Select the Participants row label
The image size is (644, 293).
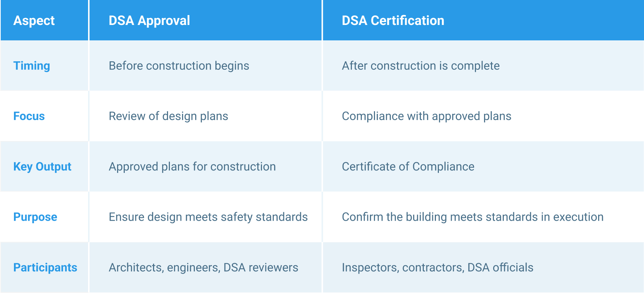[x=45, y=267]
